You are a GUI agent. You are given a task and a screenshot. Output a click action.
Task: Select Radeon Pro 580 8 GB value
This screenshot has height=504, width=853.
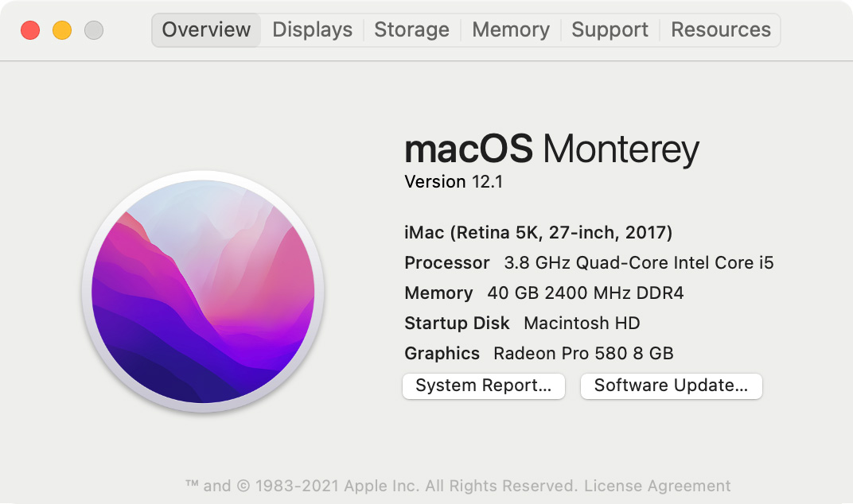(583, 354)
